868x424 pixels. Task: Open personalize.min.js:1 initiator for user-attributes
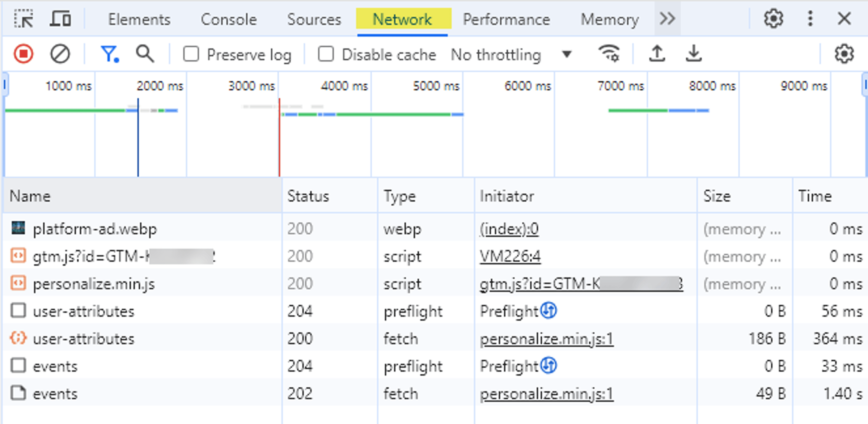(547, 339)
